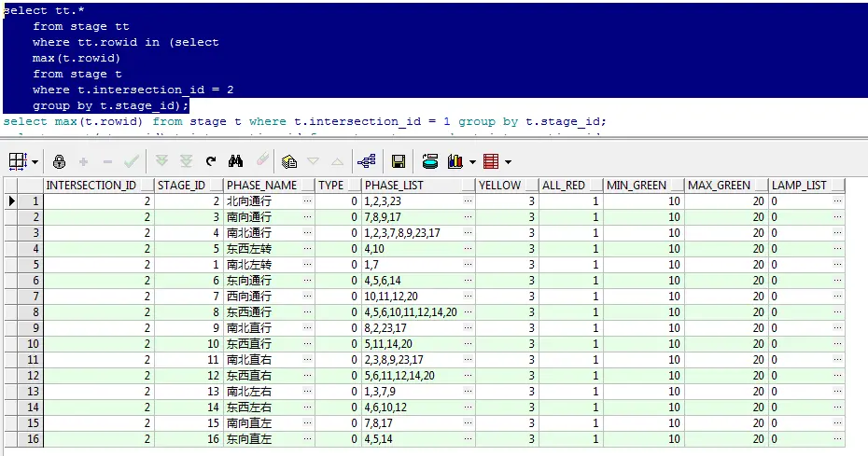Screen dimensions: 868x456
Task: Click the PHASE_LIST cell containing 10,11,12,20
Action: click(413, 296)
